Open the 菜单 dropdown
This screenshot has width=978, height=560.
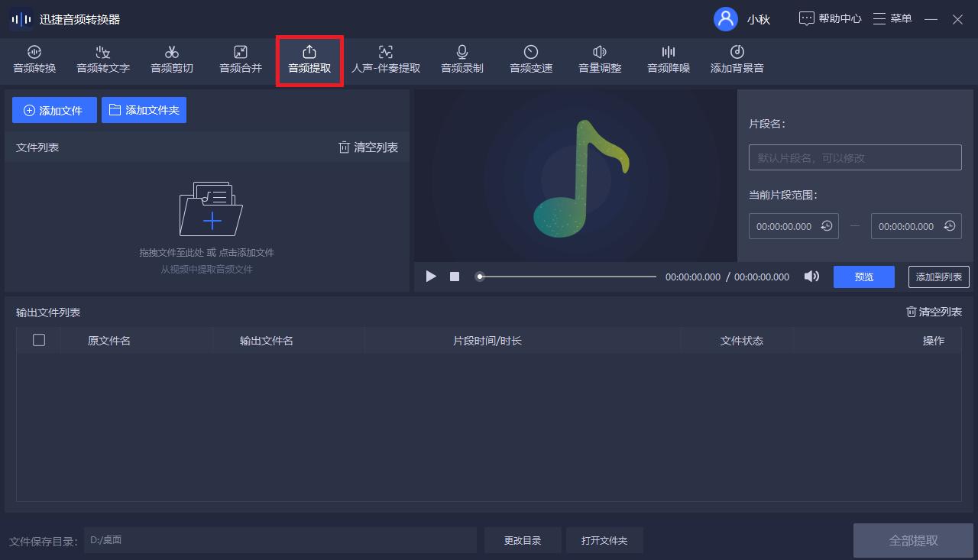coord(892,18)
